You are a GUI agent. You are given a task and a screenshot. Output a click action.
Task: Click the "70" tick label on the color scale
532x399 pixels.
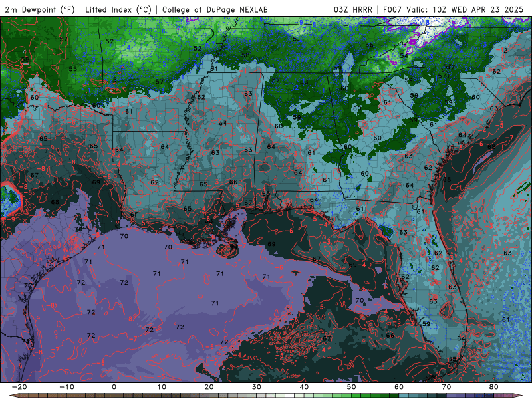click(446, 387)
